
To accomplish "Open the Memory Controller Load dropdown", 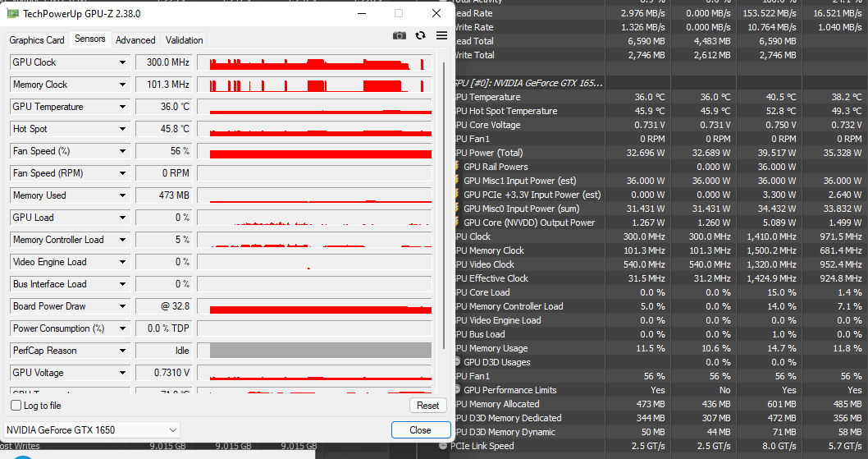I will [122, 240].
